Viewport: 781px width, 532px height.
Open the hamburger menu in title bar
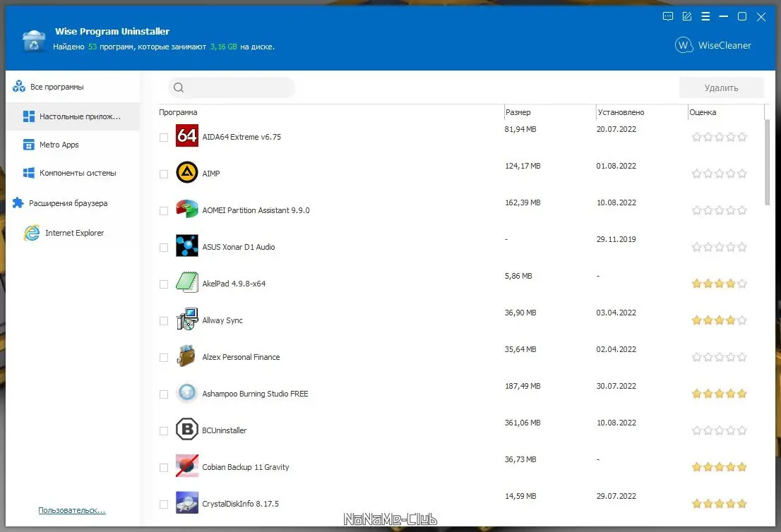(x=705, y=16)
